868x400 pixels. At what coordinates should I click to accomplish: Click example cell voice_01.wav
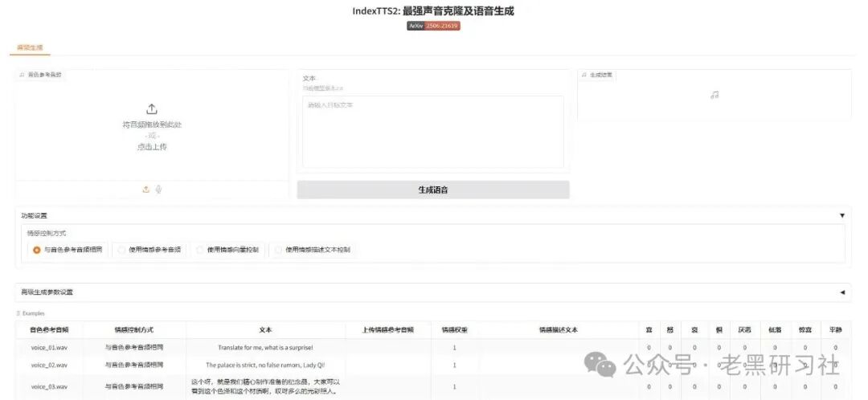point(49,348)
